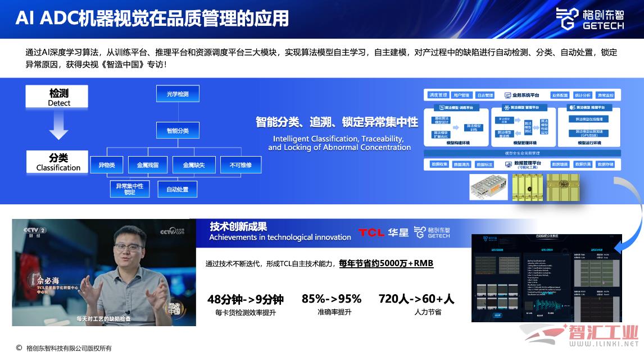
Task: Click the downward arrow below the Detect box
Action: coord(58,126)
